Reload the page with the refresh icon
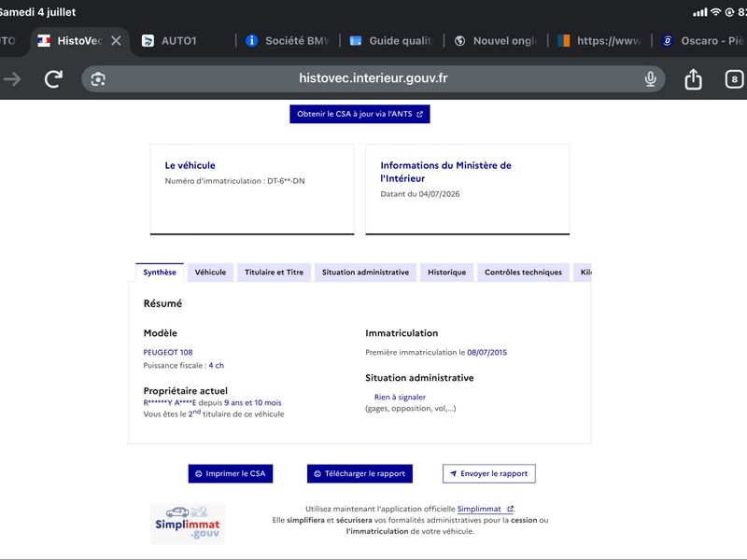This screenshot has width=747, height=560. pos(53,79)
